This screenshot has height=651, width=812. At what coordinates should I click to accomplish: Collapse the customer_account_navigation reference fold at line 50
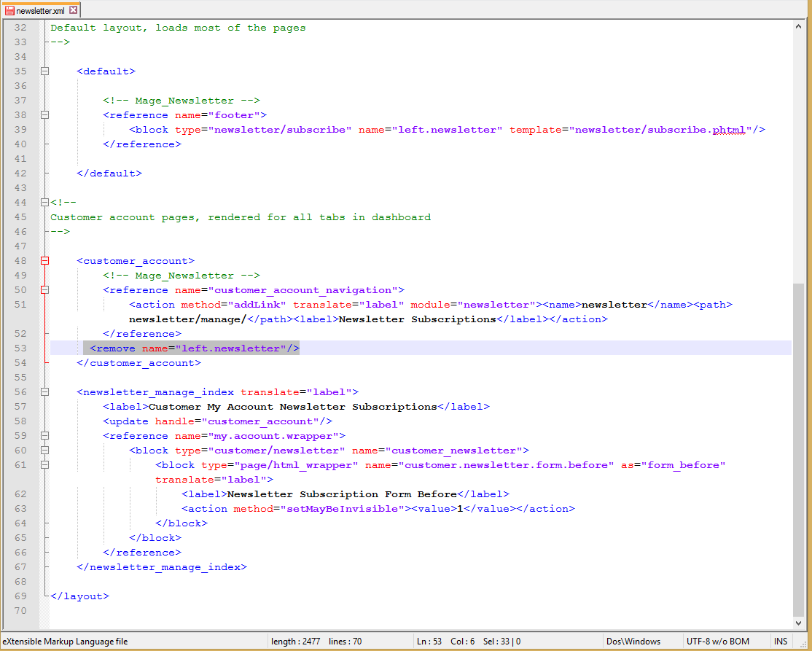(45, 290)
